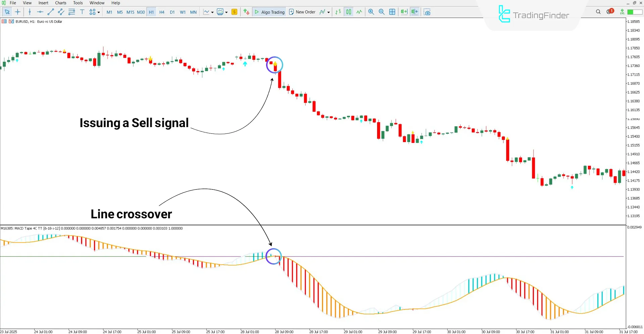The height and width of the screenshot is (334, 644).
Task: Select the Crosshair tool
Action: 18,12
